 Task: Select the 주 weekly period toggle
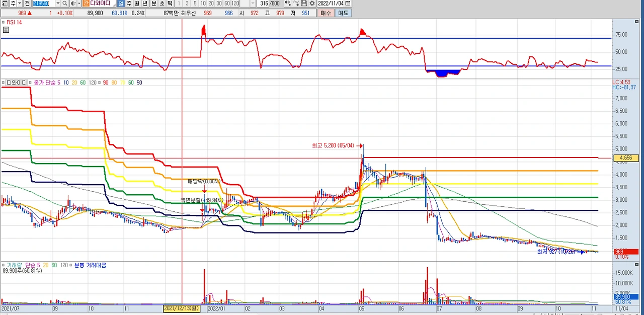pyautogui.click(x=129, y=4)
